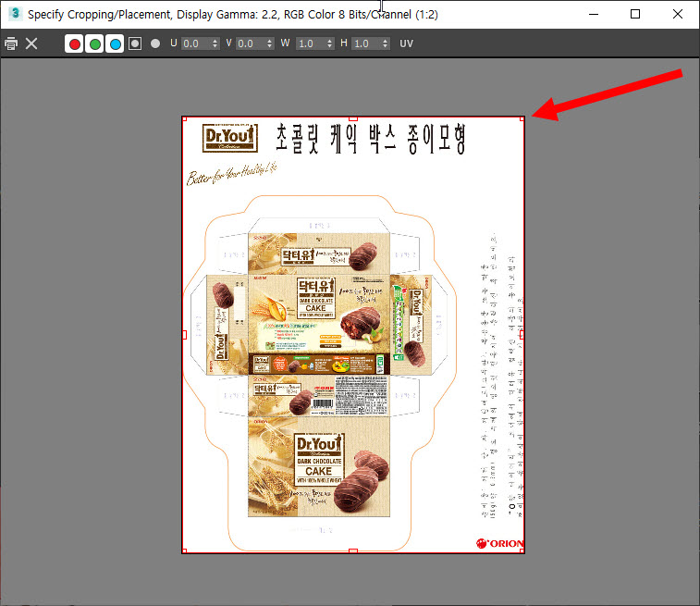Screen dimensions: 700x606
Task: Click the chocolate cake box texture image
Action: [353, 335]
